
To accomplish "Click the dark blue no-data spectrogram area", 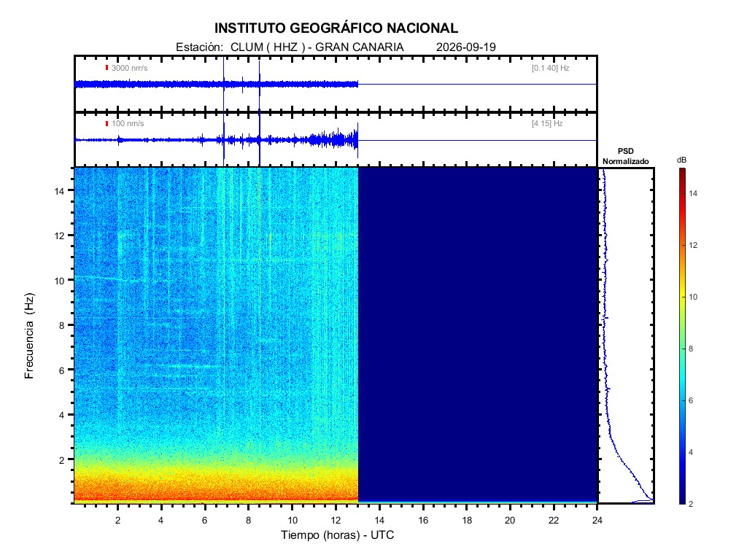I will tap(477, 334).
